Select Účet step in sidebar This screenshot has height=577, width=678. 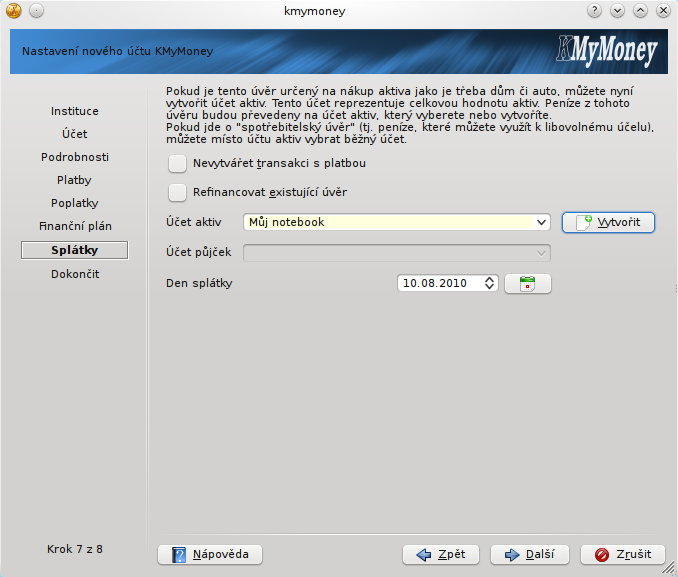[75, 134]
